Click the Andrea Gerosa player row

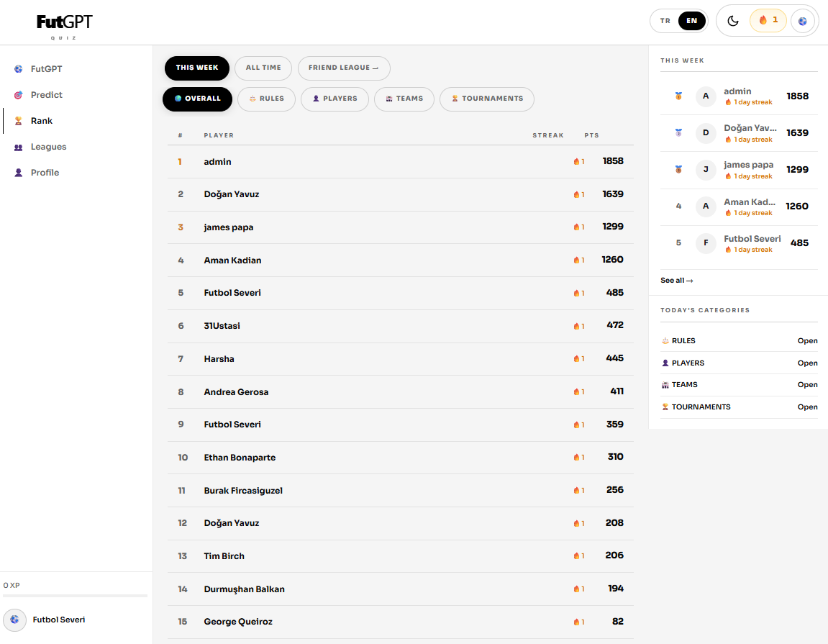[400, 391]
